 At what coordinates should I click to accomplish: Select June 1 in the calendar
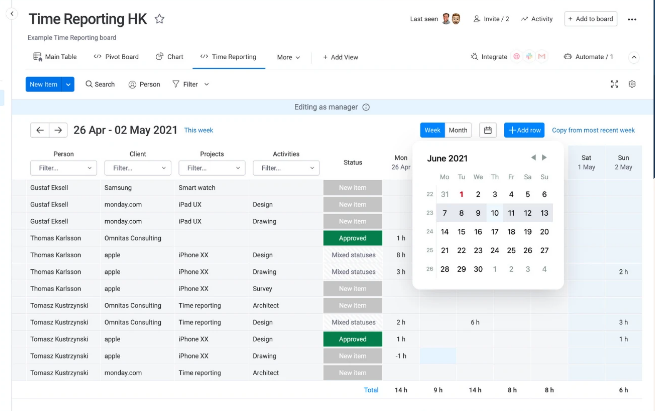461,194
